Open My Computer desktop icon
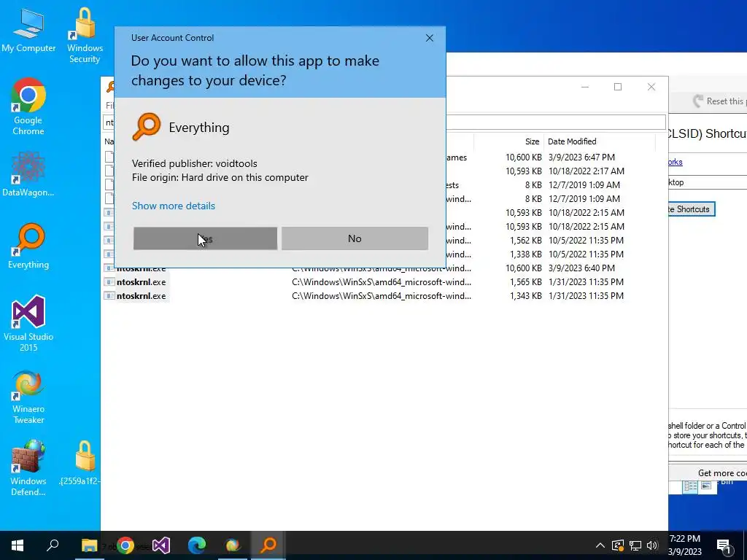This screenshot has width=747, height=560. click(28, 30)
